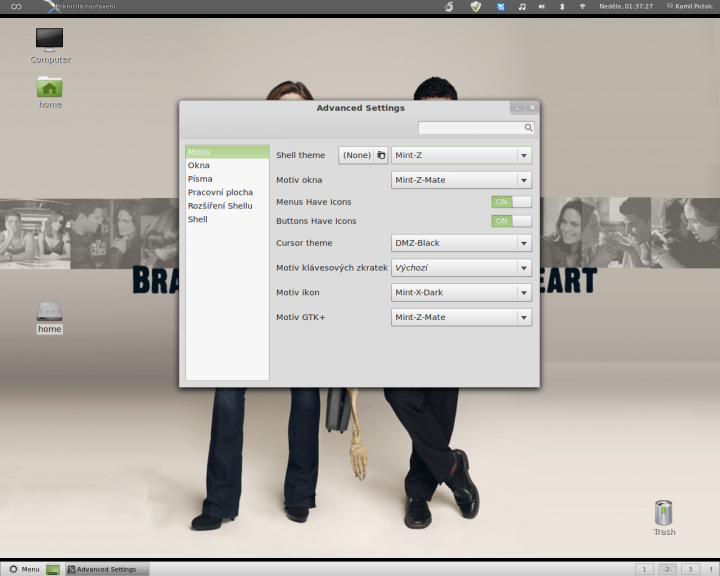Open Kamil Pošvic user menu

[690, 6]
